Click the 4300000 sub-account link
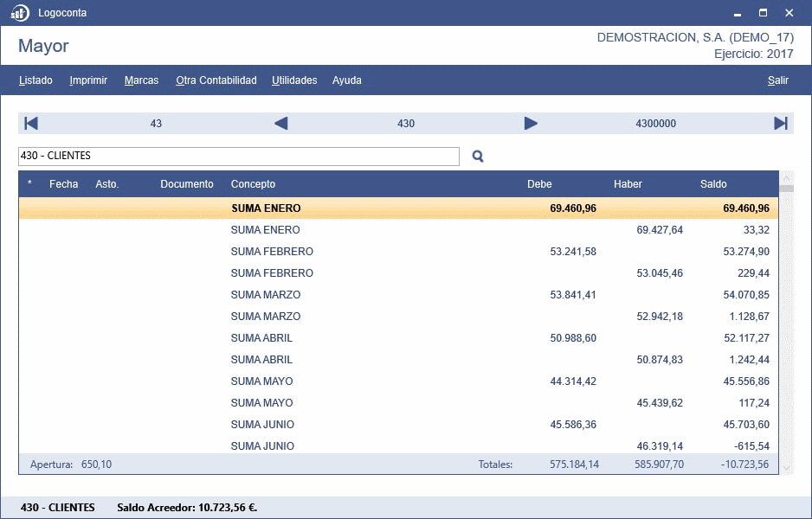The image size is (812, 519). [x=655, y=124]
